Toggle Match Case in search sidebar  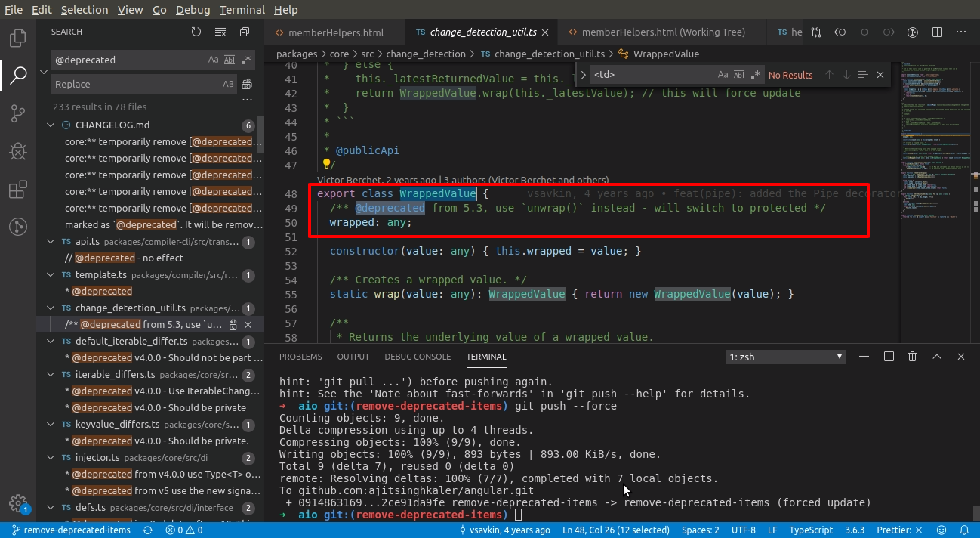tap(214, 60)
